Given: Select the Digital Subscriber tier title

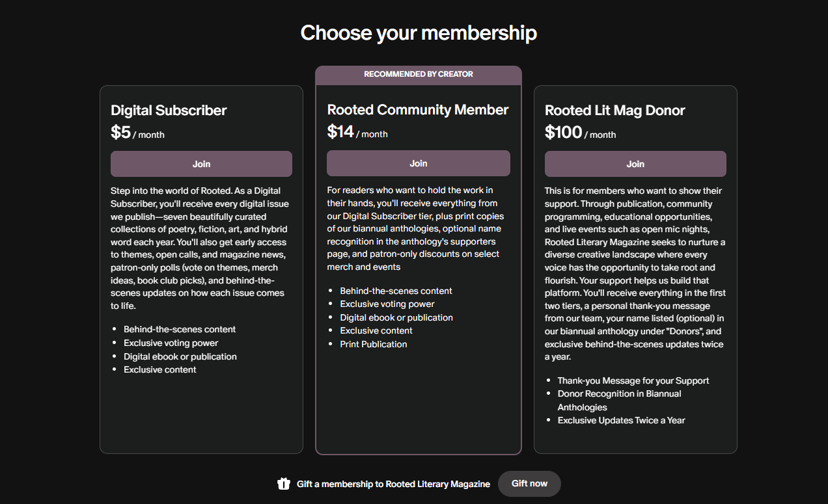Looking at the screenshot, I should [x=169, y=110].
